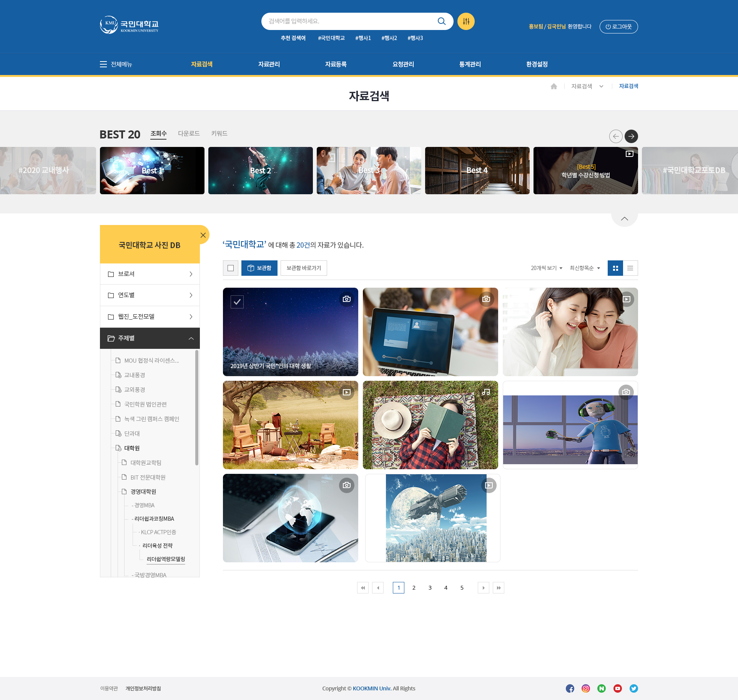
Task: Open the 20개씩 보기 dropdown
Action: click(547, 268)
